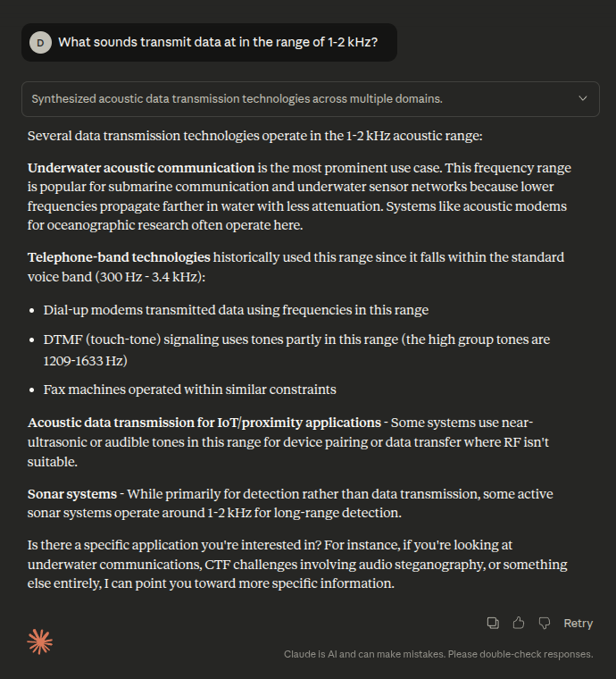Viewport: 616px width, 679px height.
Task: Click the bold "Underwater acoustic communication" heading
Action: pos(141,168)
